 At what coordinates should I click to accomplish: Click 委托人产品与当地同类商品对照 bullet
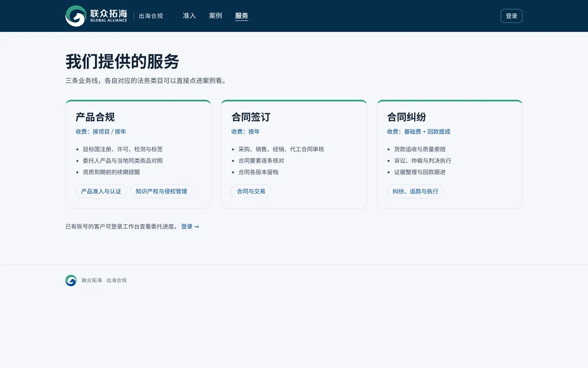pos(122,160)
